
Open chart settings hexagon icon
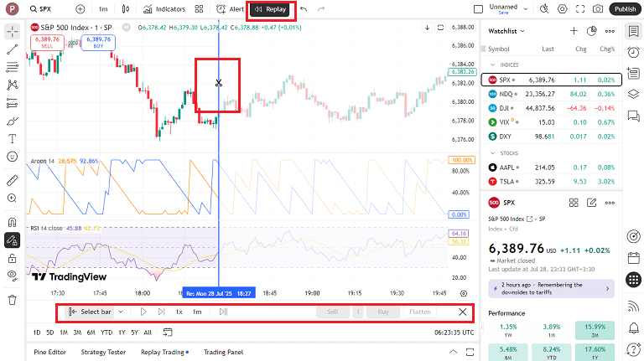click(563, 9)
